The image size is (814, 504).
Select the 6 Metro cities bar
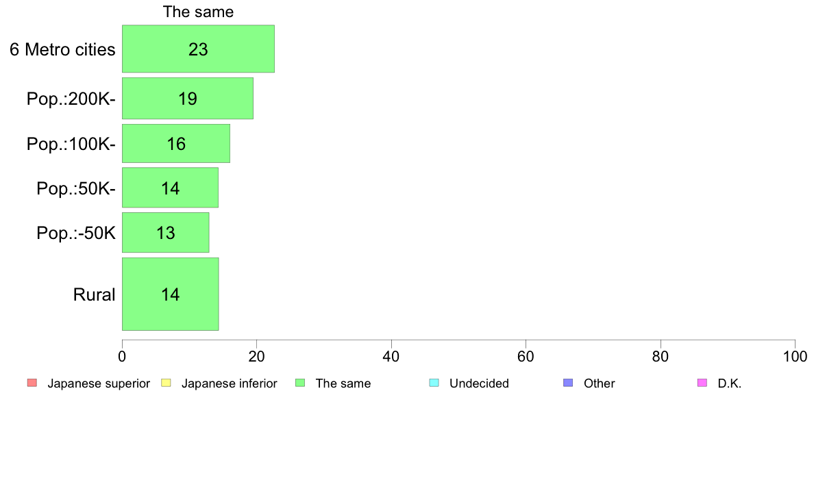coord(198,49)
